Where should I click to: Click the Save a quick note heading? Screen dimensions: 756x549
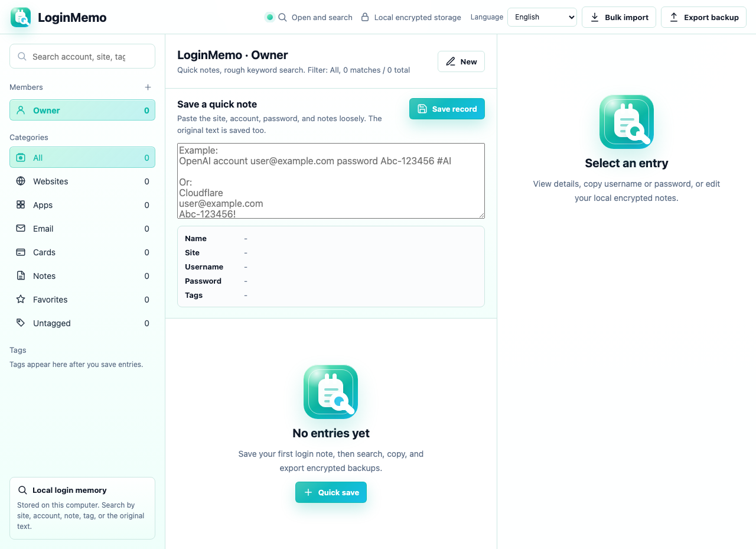pyautogui.click(x=217, y=104)
